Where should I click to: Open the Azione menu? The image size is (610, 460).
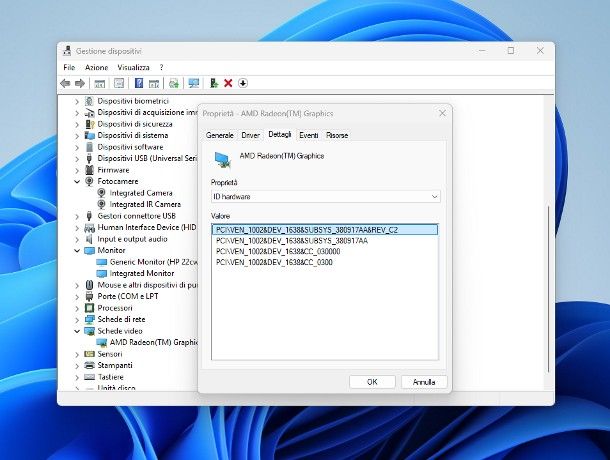(96, 67)
